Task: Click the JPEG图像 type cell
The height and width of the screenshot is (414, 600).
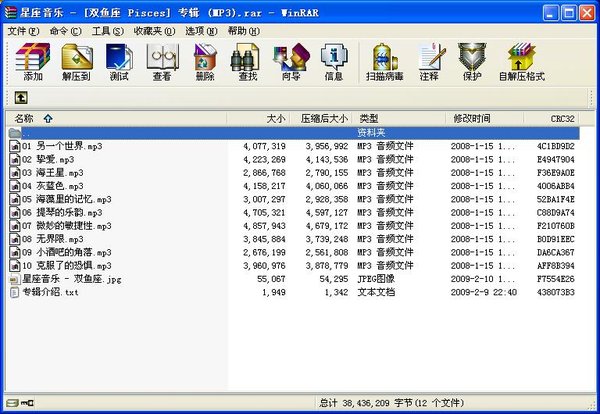Action: 376,279
